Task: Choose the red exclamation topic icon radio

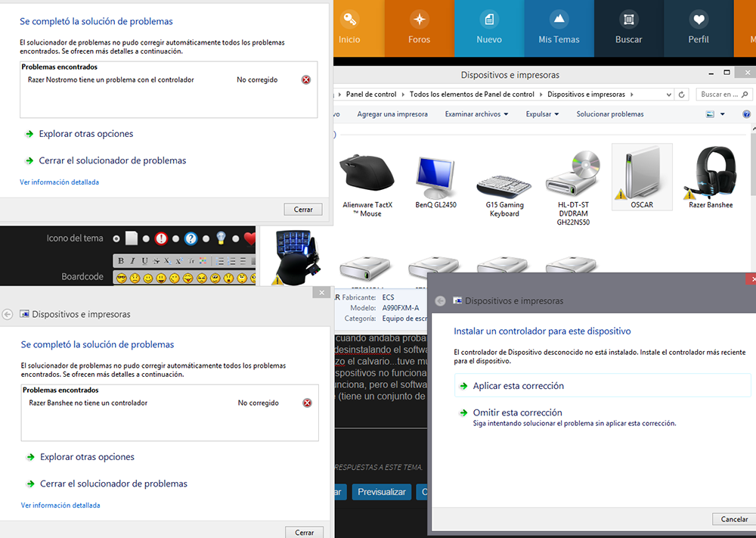Action: coord(146,238)
